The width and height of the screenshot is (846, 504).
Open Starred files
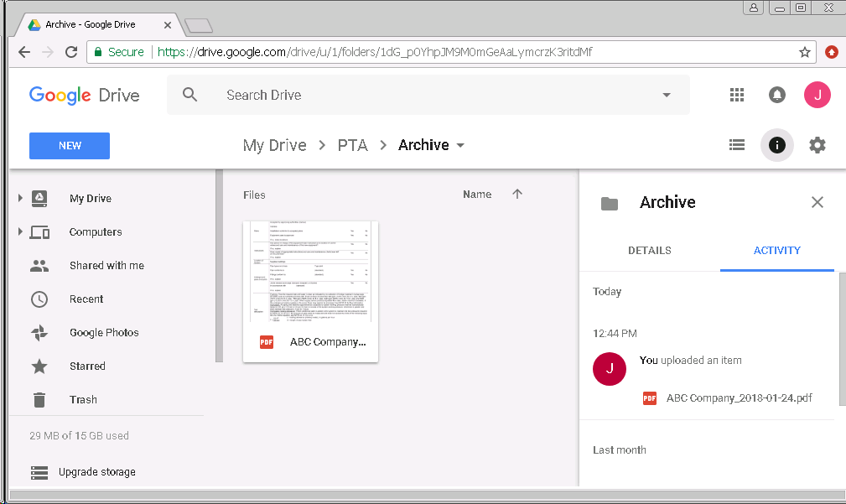pos(88,366)
